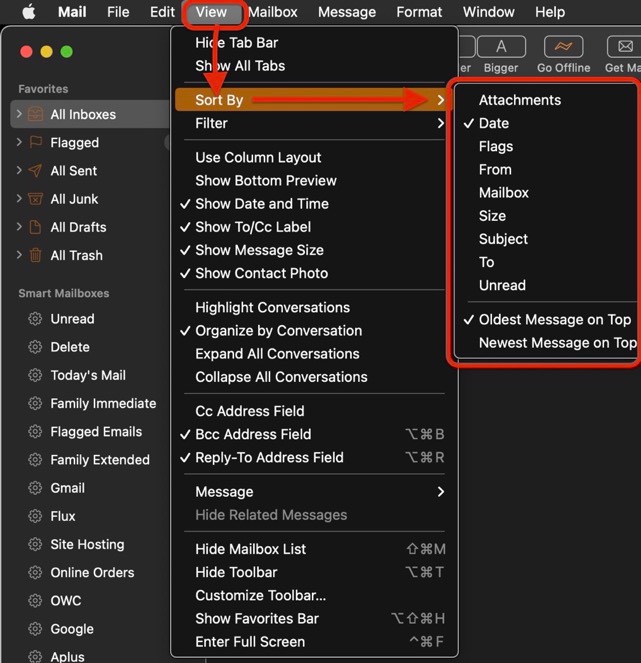The image size is (641, 663).
Task: Select Hide Mailbox List
Action: (315, 549)
